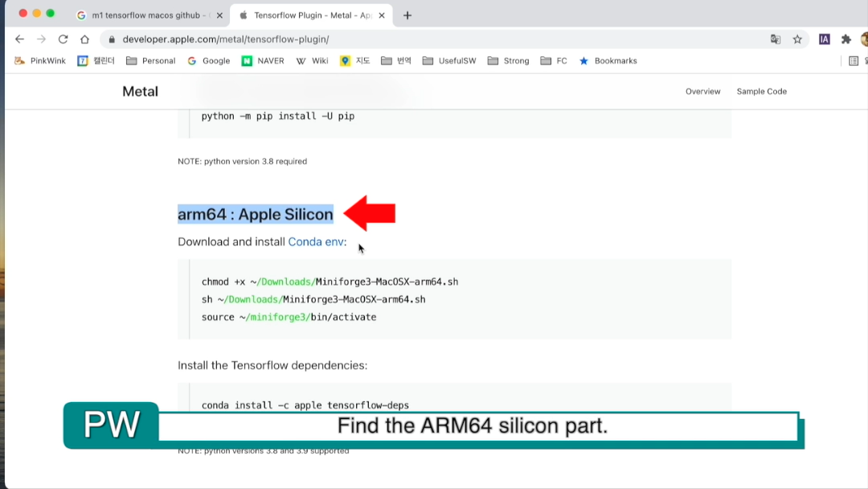The width and height of the screenshot is (868, 489).
Task: Click the Metal page title
Action: 140,92
